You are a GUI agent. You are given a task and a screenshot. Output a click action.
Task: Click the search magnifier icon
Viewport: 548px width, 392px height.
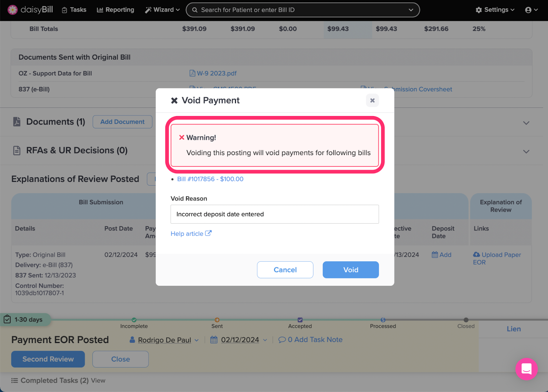tap(195, 10)
